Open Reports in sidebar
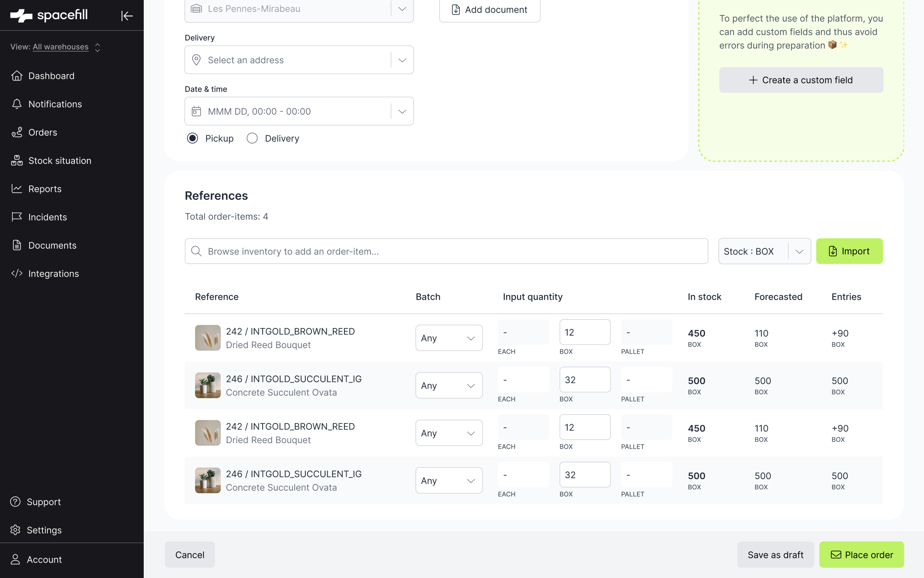924x578 pixels. coord(45,189)
